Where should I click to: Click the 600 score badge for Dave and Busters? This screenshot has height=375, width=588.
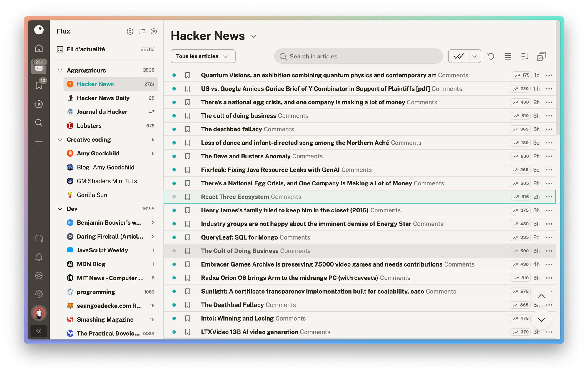(521, 156)
